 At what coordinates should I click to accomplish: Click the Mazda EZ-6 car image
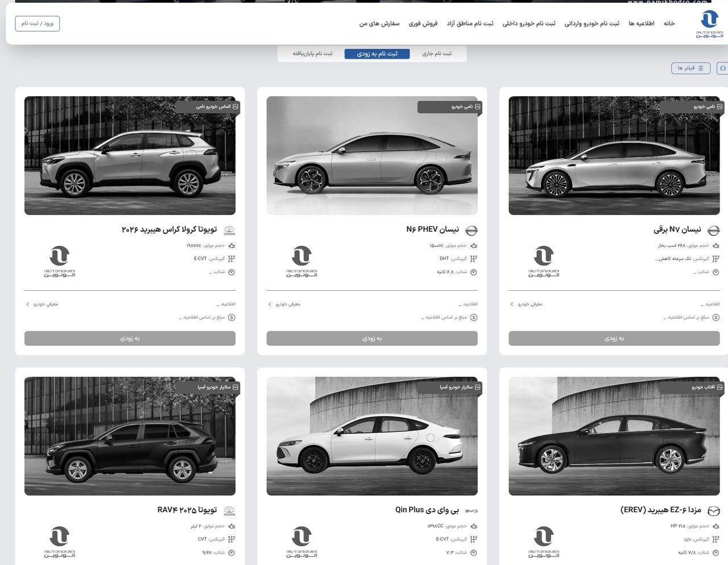pyautogui.click(x=614, y=436)
